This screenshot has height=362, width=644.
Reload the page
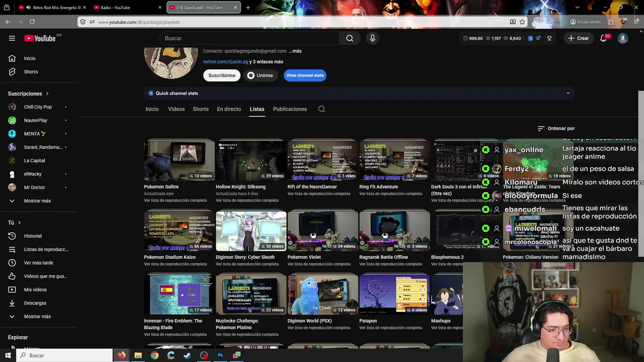(x=32, y=22)
